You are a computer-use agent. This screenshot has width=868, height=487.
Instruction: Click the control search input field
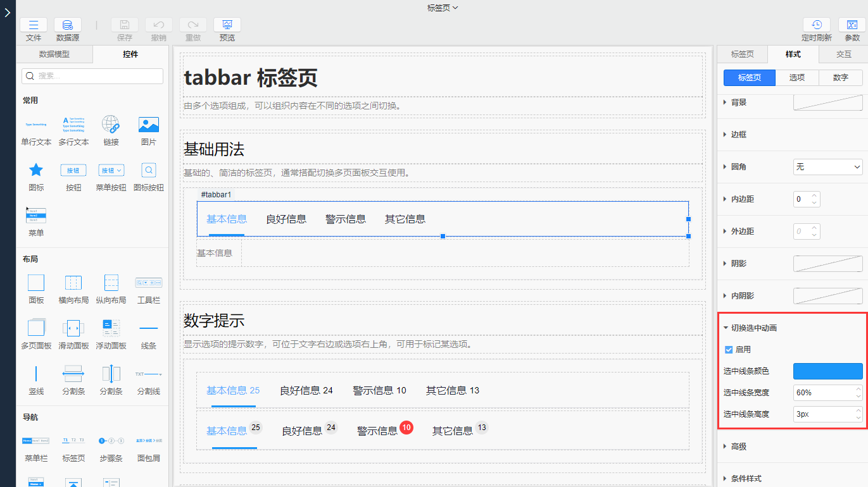tap(92, 76)
